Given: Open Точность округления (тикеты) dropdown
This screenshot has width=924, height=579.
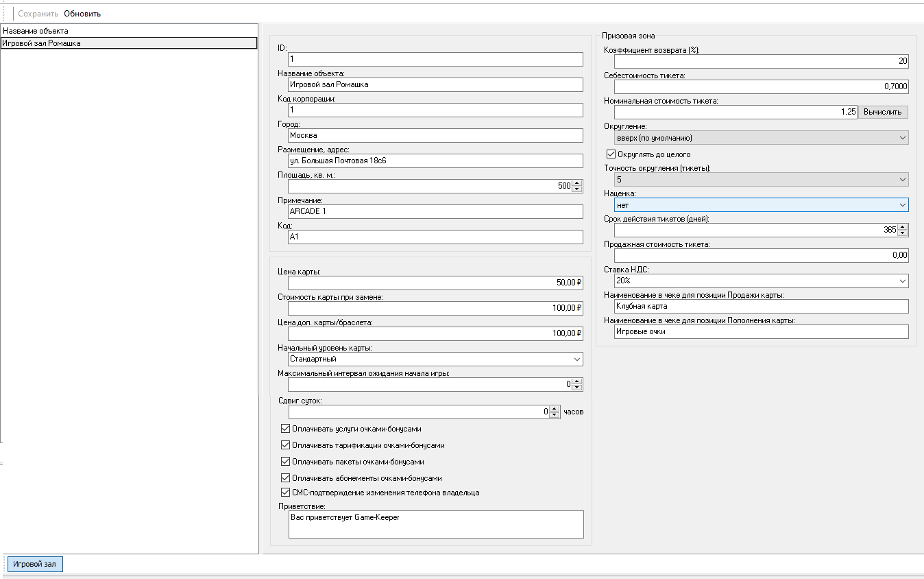Looking at the screenshot, I should [x=761, y=180].
